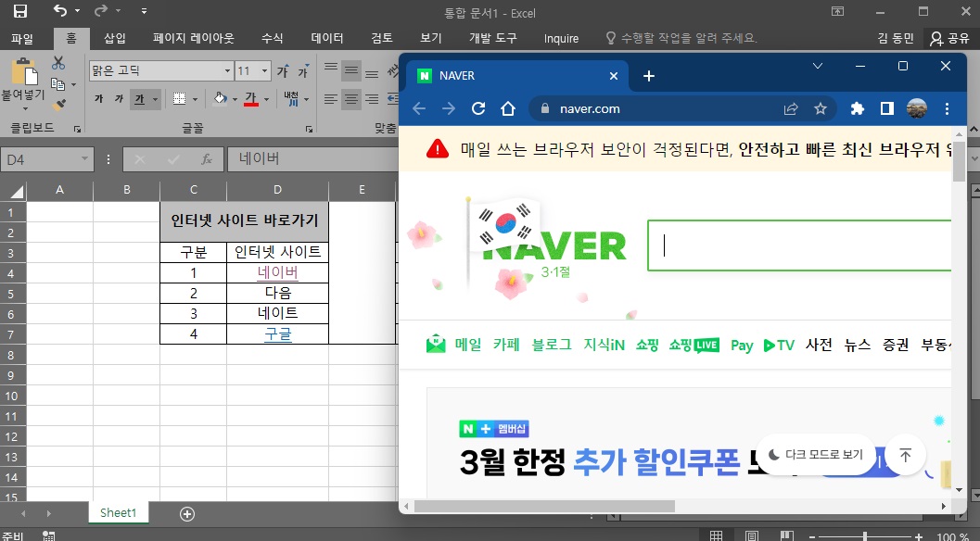Image resolution: width=980 pixels, height=541 pixels.
Task: Toggle middle vertical alignment
Action: point(351,70)
